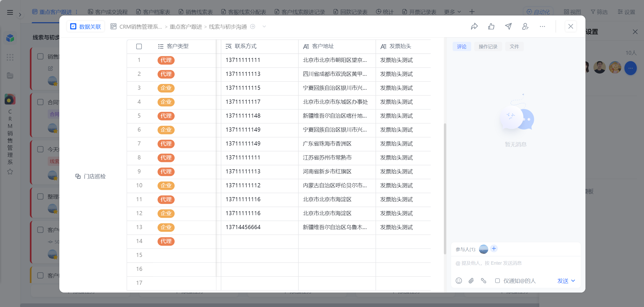Open the emoji picker in comment box

tap(459, 281)
